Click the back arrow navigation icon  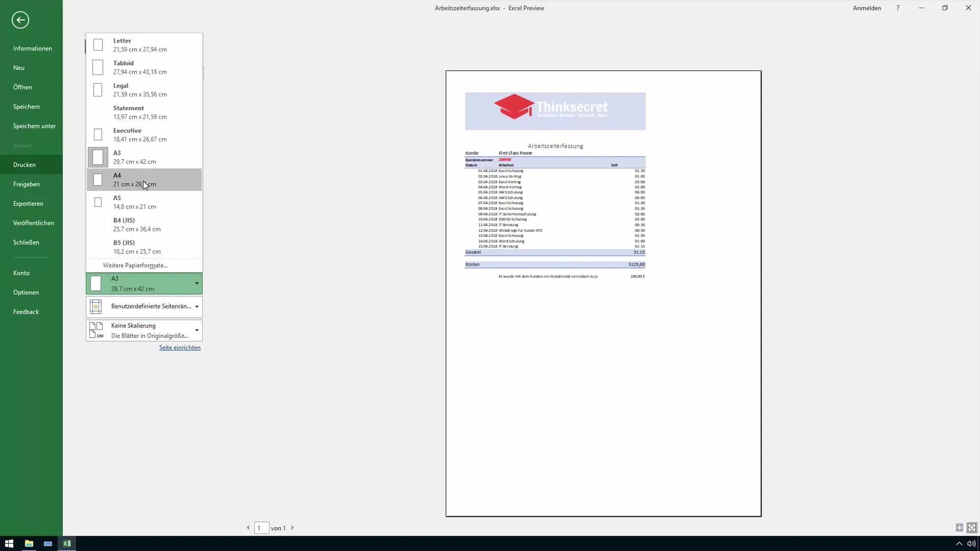(x=19, y=19)
